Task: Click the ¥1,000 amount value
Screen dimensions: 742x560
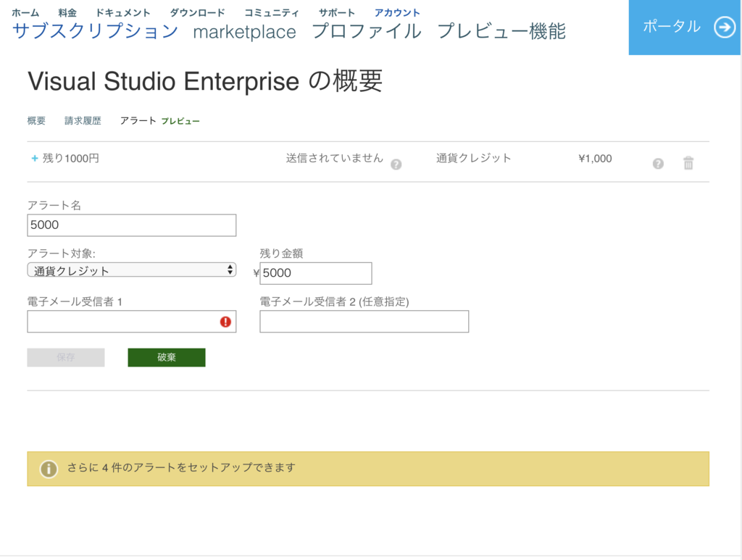Action: (x=595, y=159)
